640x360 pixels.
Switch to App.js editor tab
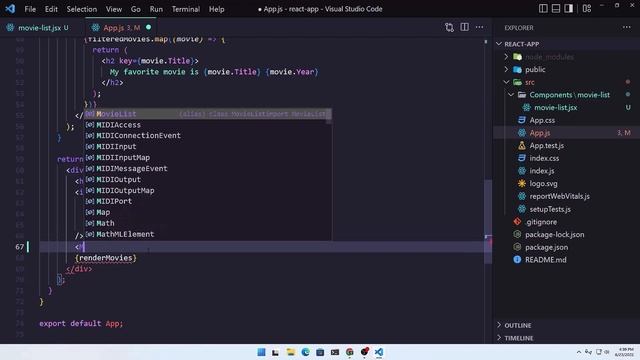point(122,28)
